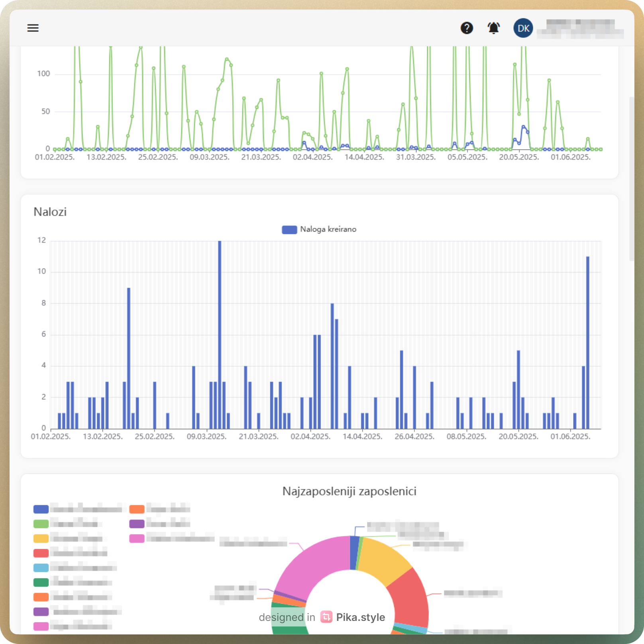Click the yellow employee legend swatch

click(x=41, y=538)
